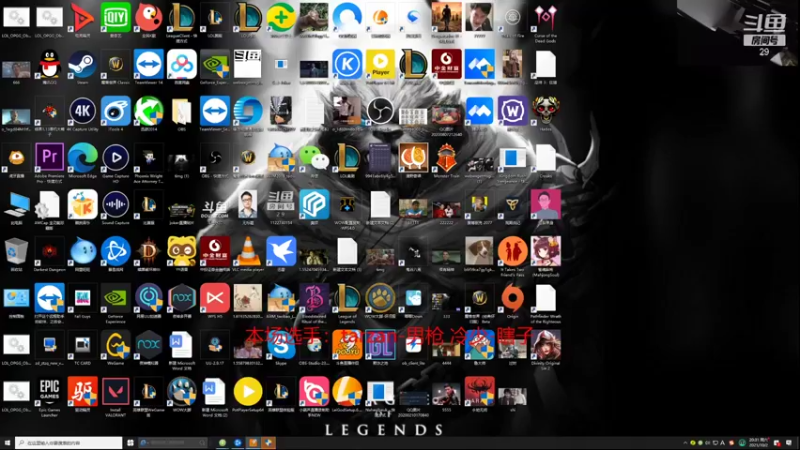Launch the shortcut labeled League of Legends
Viewport: 800px width, 450px height.
pos(347,298)
